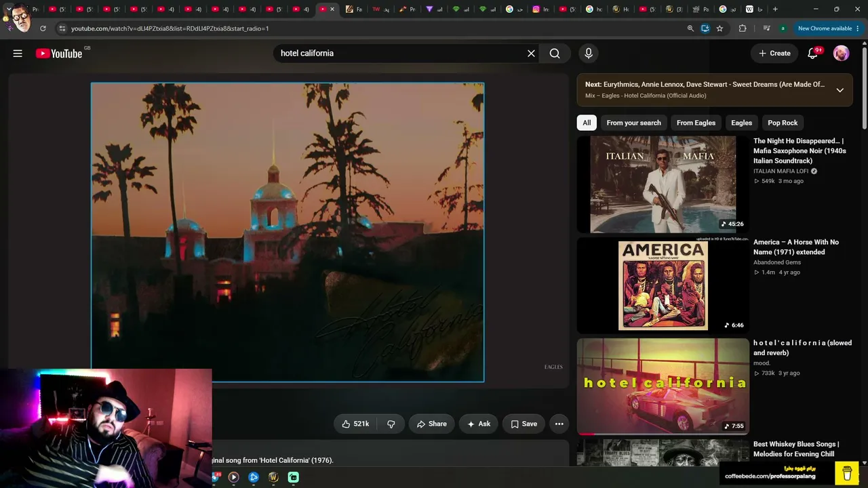Open the YouTube guide hamburger menu

click(x=18, y=54)
